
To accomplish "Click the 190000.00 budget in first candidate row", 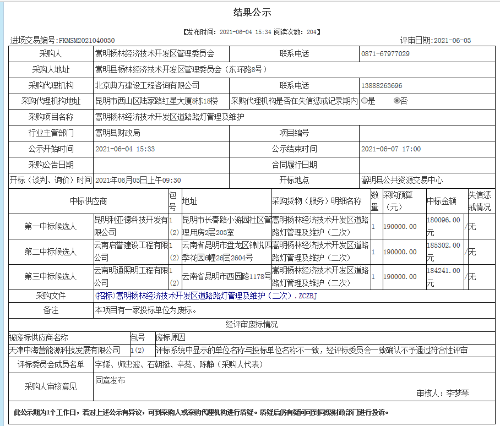I will click(x=400, y=227).
